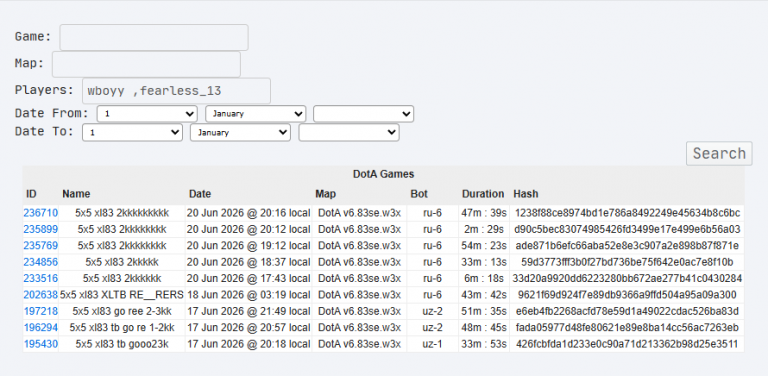Select name '5x5 xl83 XLTB RE__RERS'
This screenshot has width=768, height=376.
pyautogui.click(x=122, y=295)
